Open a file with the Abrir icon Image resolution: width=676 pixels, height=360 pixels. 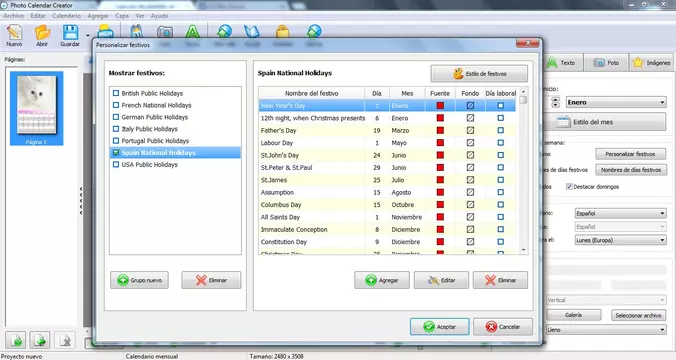click(42, 35)
